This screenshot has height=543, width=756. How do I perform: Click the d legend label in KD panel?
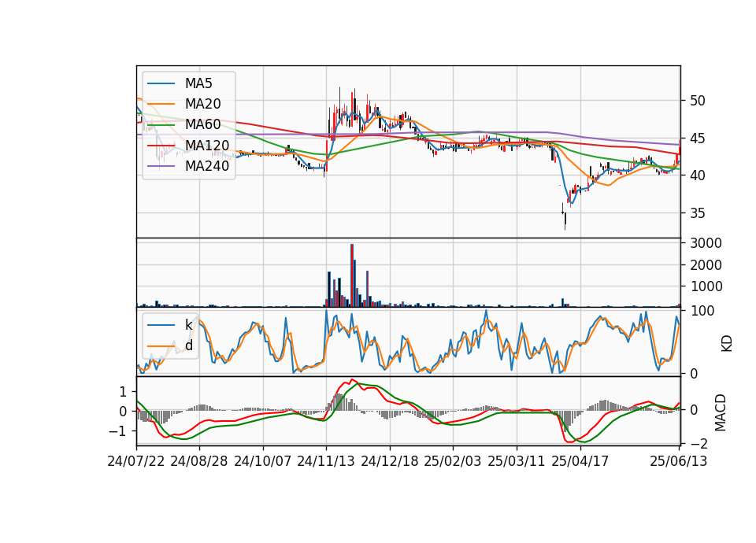pos(189,345)
